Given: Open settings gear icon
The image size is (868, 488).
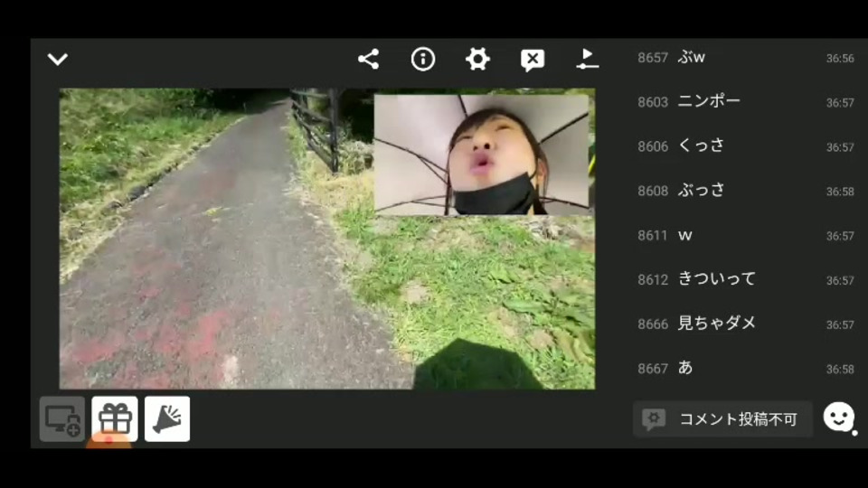Looking at the screenshot, I should [x=477, y=59].
